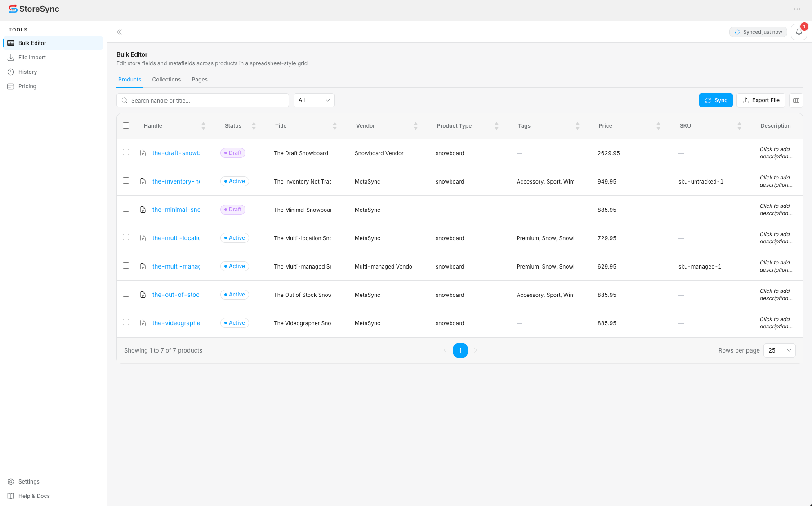Open Pricing in the sidebar
Image resolution: width=812 pixels, height=506 pixels.
coord(53,86)
